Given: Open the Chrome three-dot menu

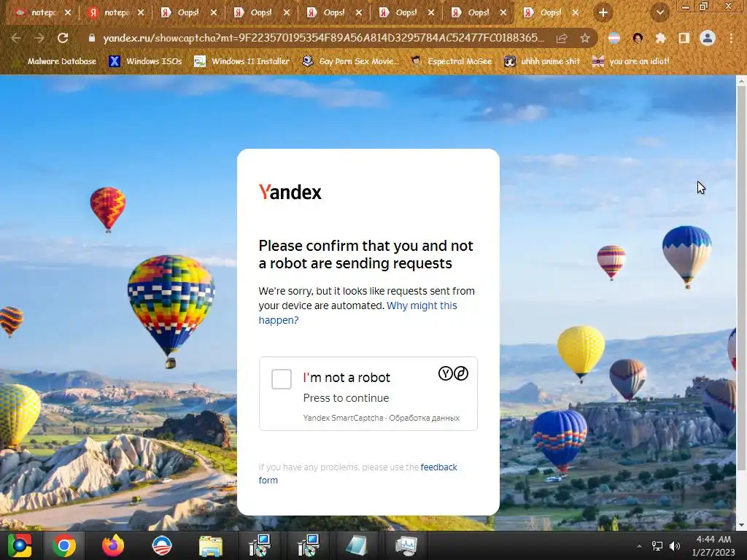Looking at the screenshot, I should click(731, 38).
